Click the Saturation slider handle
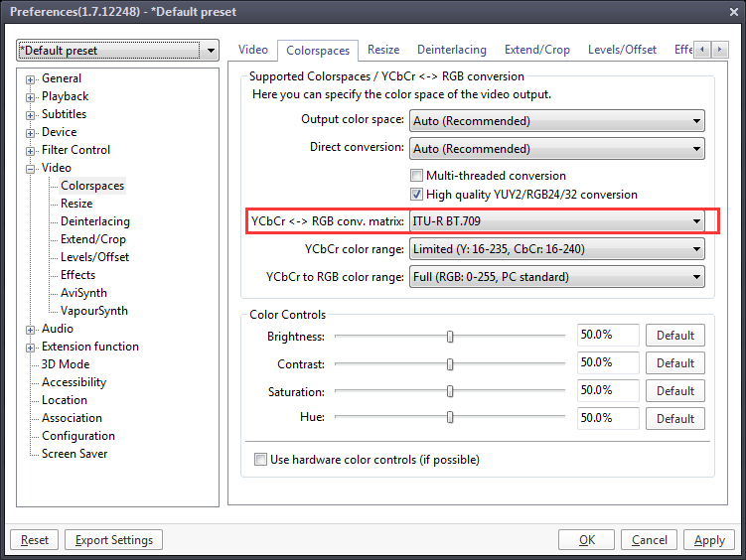Screen dimensions: 746x560 point(450,391)
